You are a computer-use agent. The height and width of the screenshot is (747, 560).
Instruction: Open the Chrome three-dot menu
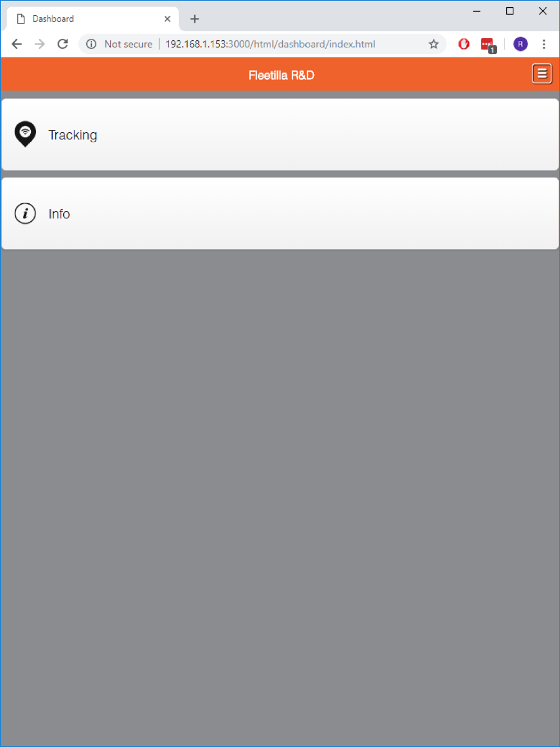pyautogui.click(x=544, y=44)
